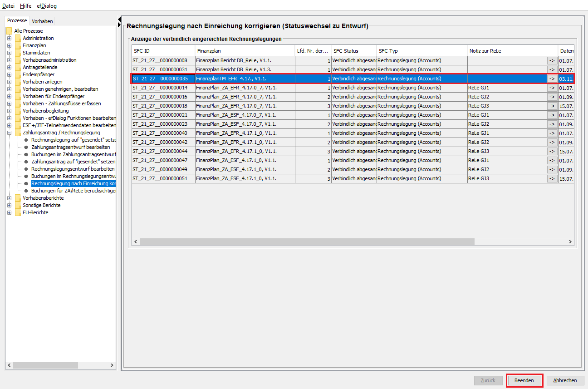Collapse the Zahlungsantrag / Rechnungslegung node

point(9,133)
